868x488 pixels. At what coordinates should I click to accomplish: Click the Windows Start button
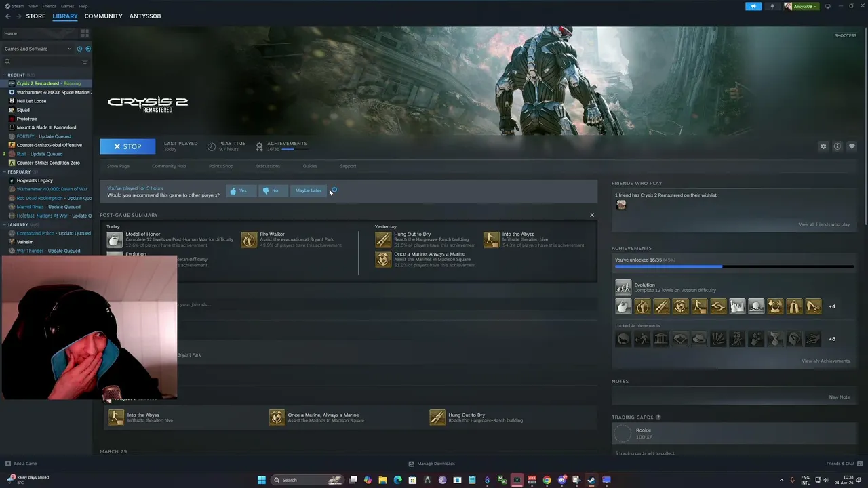click(x=261, y=480)
